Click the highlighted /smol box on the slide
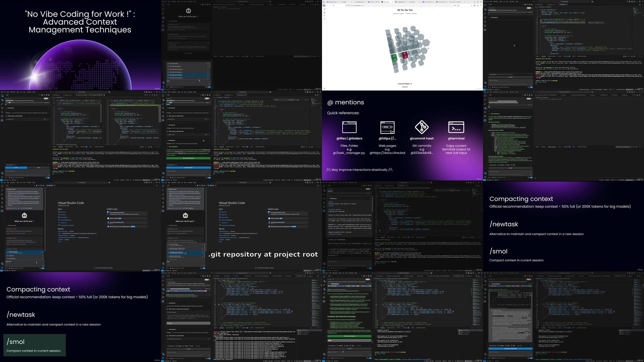644x362 pixels. [x=34, y=345]
